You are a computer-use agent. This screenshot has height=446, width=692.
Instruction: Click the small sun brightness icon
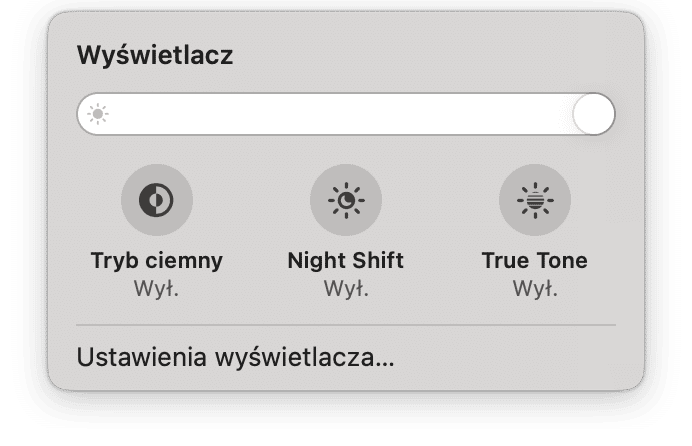coord(98,114)
